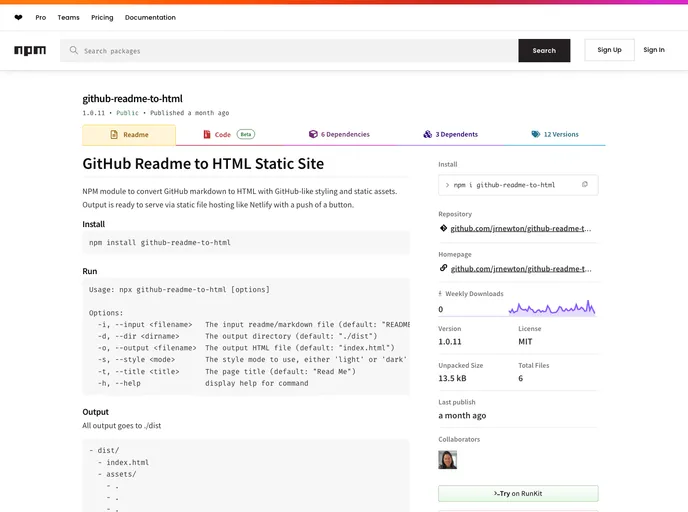Click the 'Public' label under package name
The width and height of the screenshot is (688, 512).
pos(127,113)
